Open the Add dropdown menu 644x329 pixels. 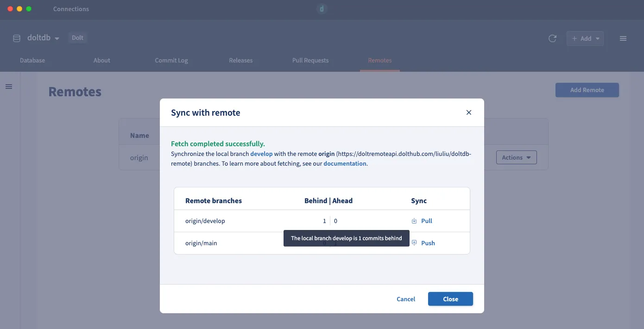tap(585, 38)
